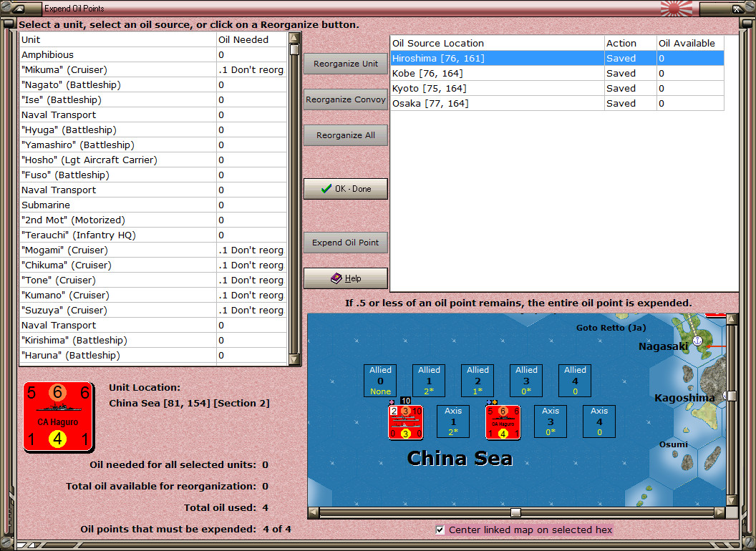Click the Unit column header
This screenshot has height=551, width=756.
coord(117,39)
